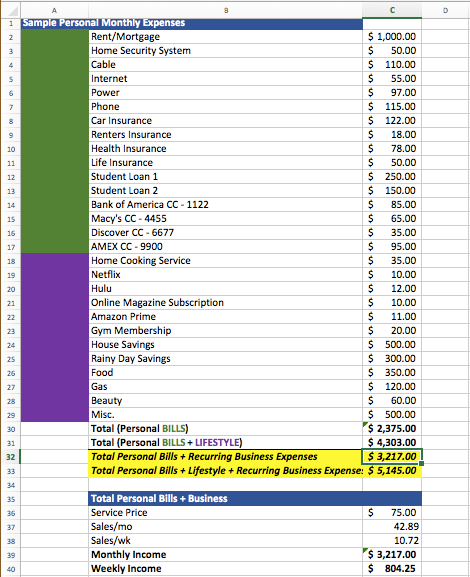Select column C header

tap(392, 10)
